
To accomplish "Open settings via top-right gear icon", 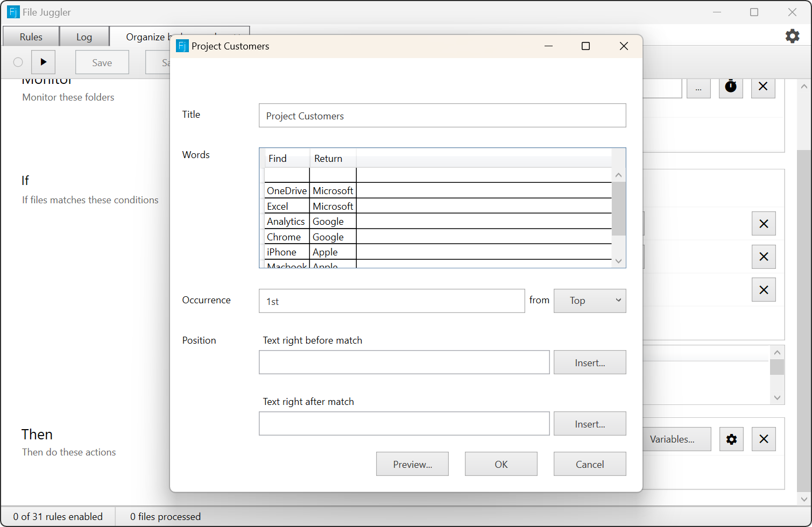I will [x=792, y=36].
